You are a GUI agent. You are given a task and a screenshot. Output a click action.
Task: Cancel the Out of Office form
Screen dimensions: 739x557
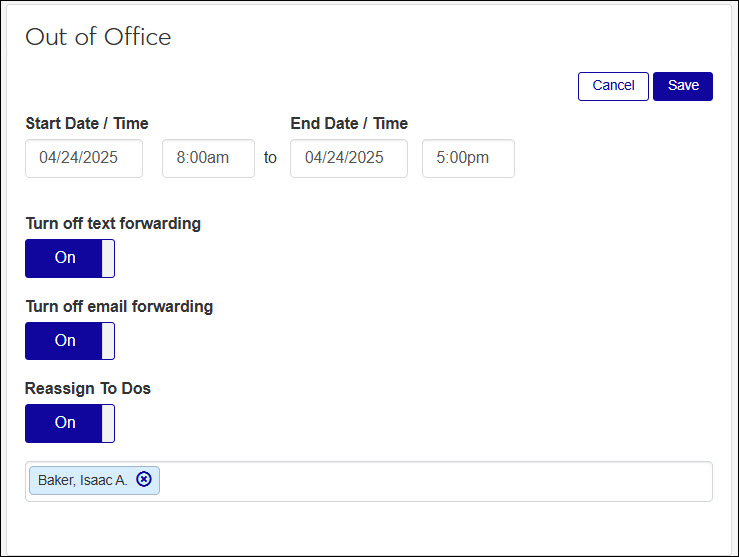point(613,86)
